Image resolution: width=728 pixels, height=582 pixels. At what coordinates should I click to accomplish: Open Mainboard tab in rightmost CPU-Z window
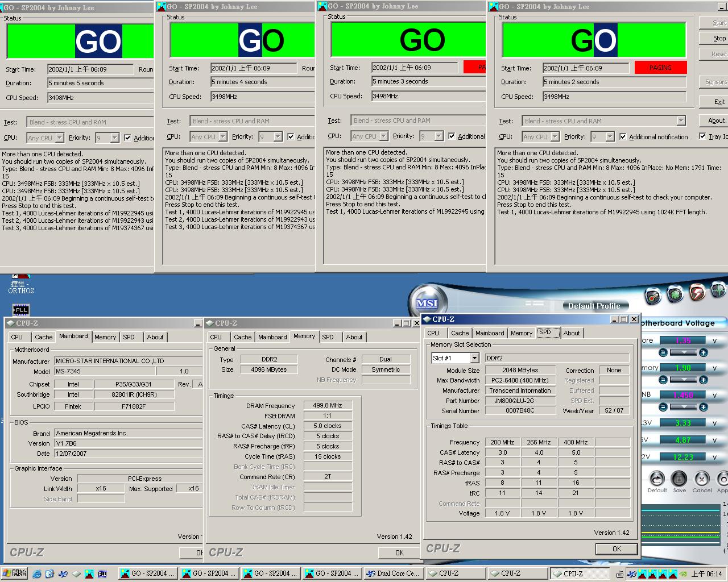(490, 333)
